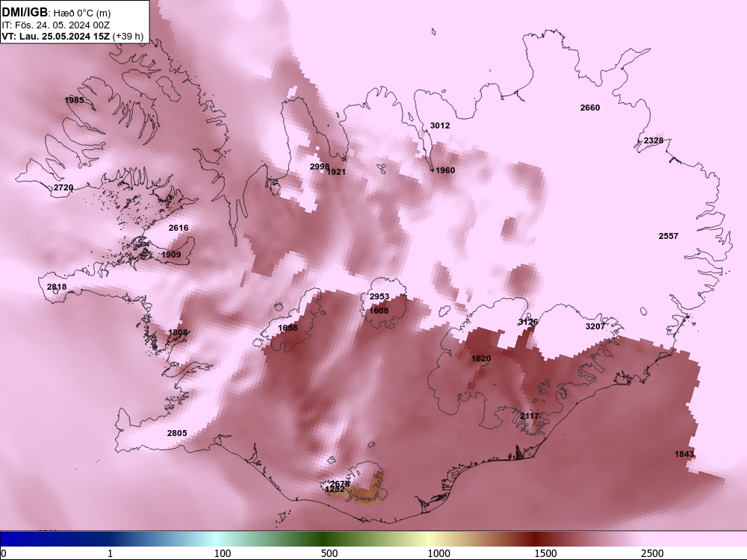Click the IT: Fös. 24. 05. 2024 00Z line
The image size is (747, 560).
click(56, 25)
